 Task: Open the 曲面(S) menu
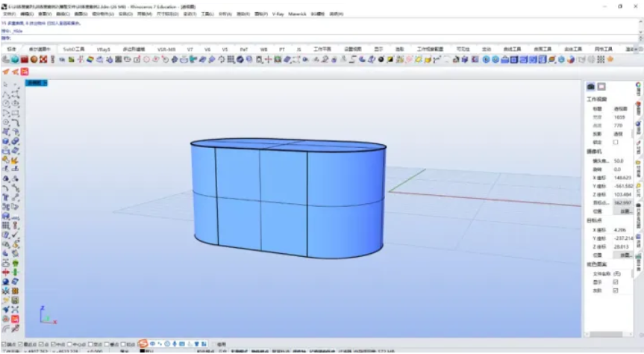pos(81,14)
